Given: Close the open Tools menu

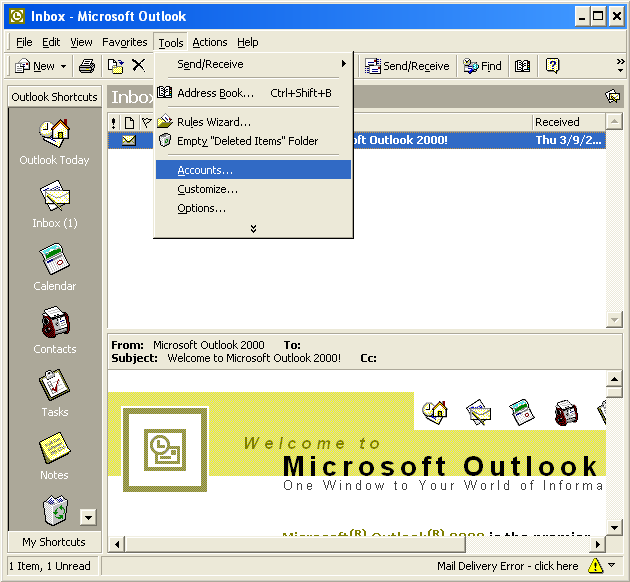Looking at the screenshot, I should pyautogui.click(x=170, y=43).
